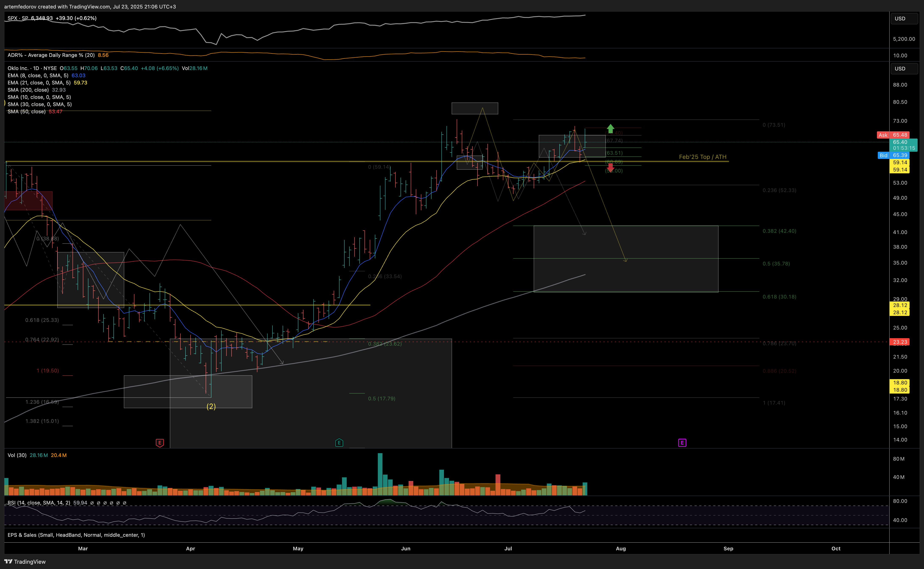Click the red E earnings marker near March

coord(160,443)
